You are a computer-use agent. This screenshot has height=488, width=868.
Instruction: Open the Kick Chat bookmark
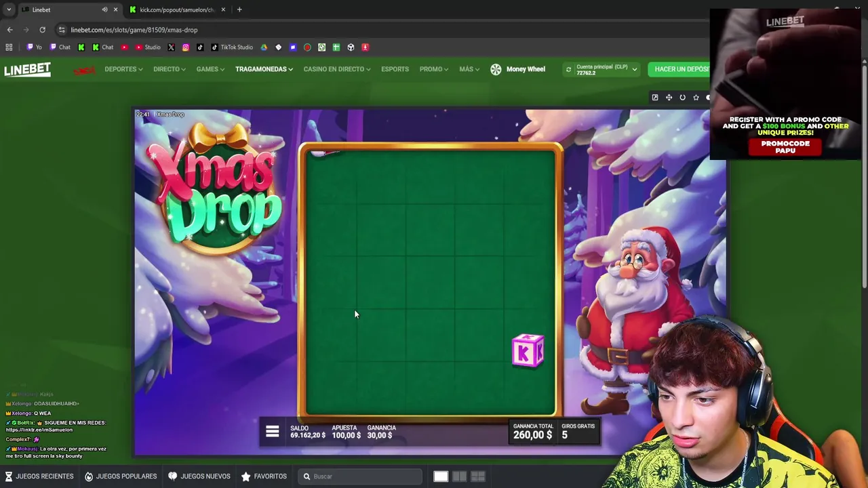tap(103, 47)
